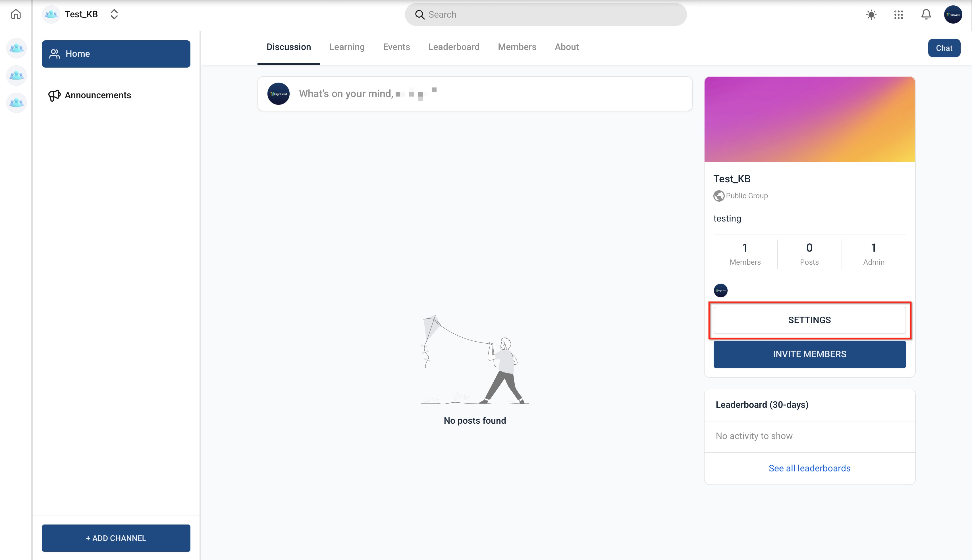This screenshot has height=560, width=972.
Task: Click the + ADD CHANNEL button
Action: (x=116, y=538)
